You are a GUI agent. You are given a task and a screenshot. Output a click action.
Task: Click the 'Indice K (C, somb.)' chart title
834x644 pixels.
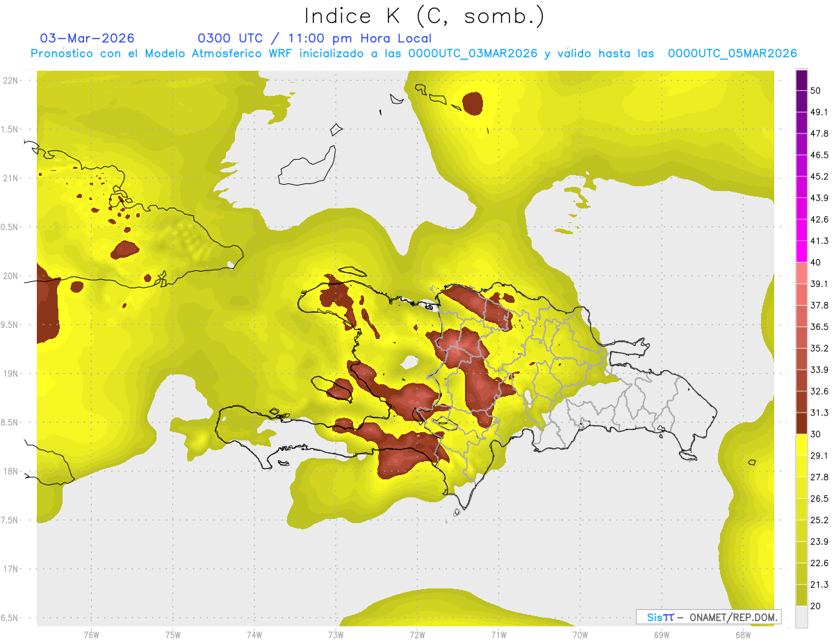[424, 16]
